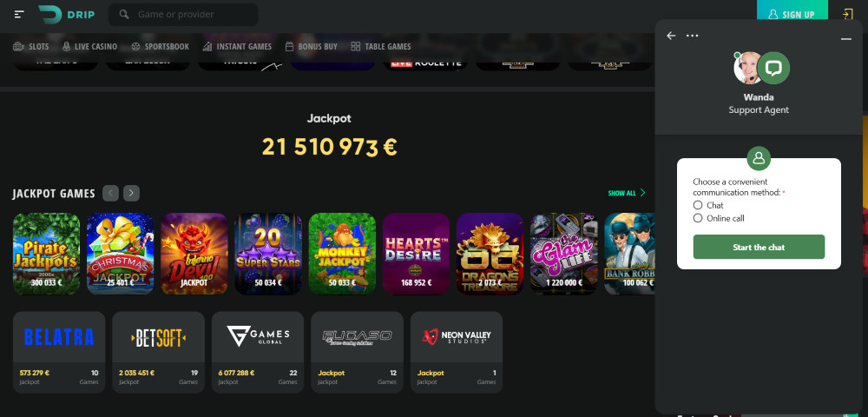Show previous jackpot games
Screen dimensions: 868x417
pos(111,193)
